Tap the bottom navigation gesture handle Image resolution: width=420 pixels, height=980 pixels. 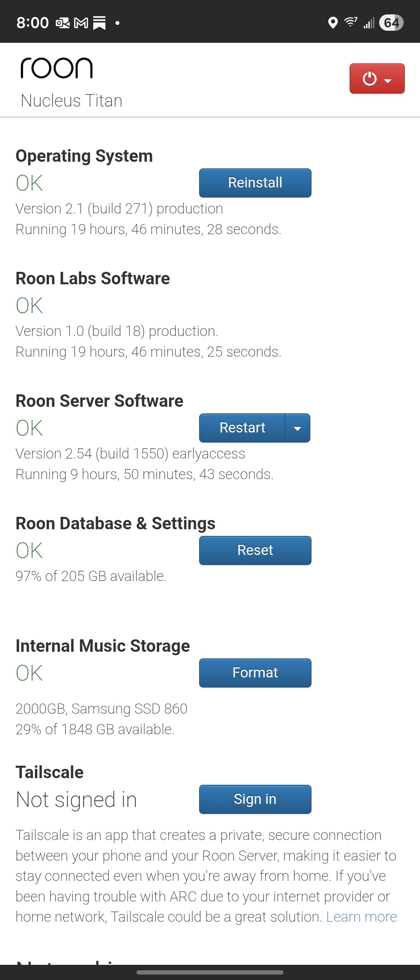210,972
